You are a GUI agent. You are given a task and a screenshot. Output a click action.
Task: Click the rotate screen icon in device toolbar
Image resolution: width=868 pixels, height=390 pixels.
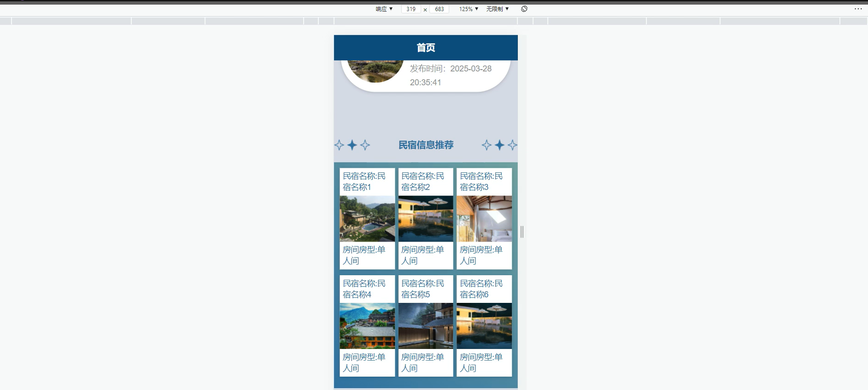click(524, 9)
